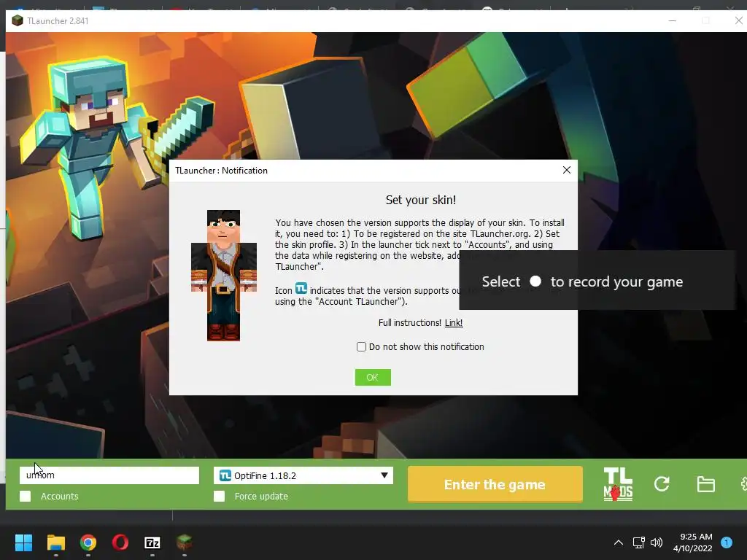Open Opera browser from taskbar

tap(120, 542)
